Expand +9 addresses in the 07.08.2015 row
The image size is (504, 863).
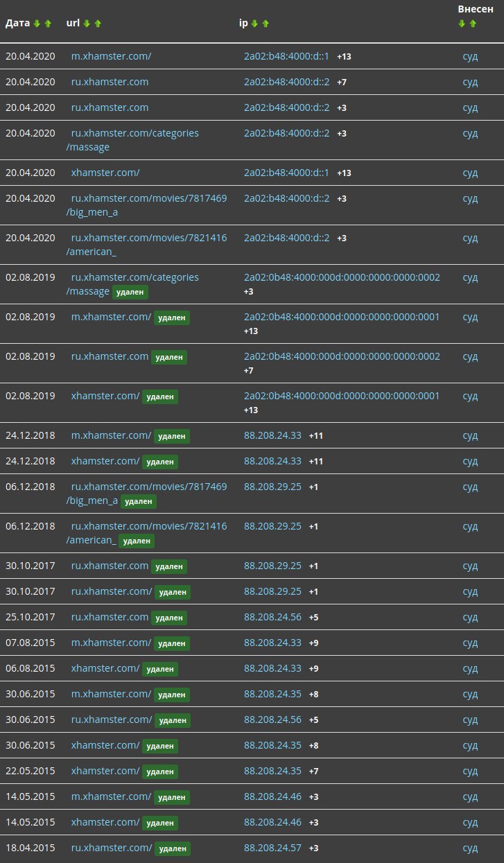(313, 643)
